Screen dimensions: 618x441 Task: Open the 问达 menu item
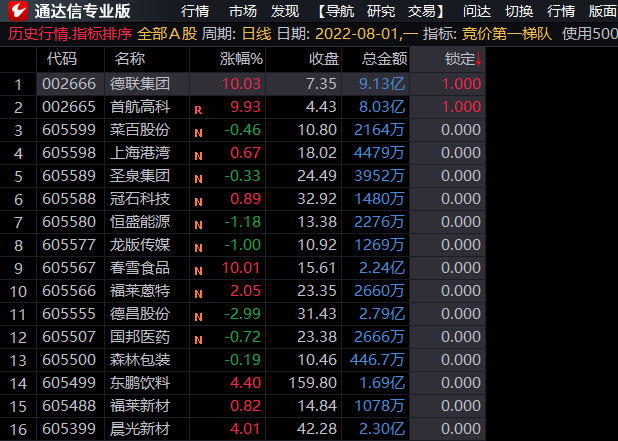pos(477,11)
